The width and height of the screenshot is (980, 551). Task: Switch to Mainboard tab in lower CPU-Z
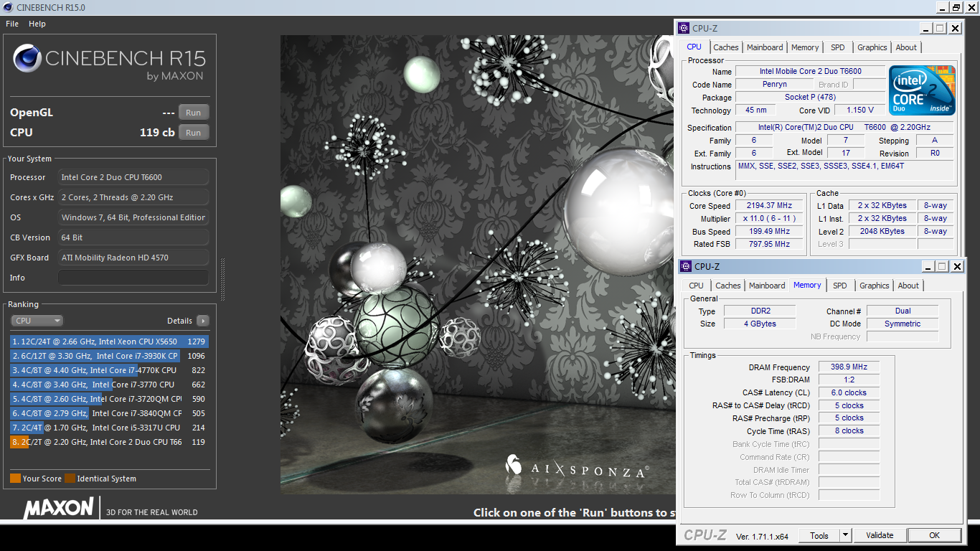(767, 286)
